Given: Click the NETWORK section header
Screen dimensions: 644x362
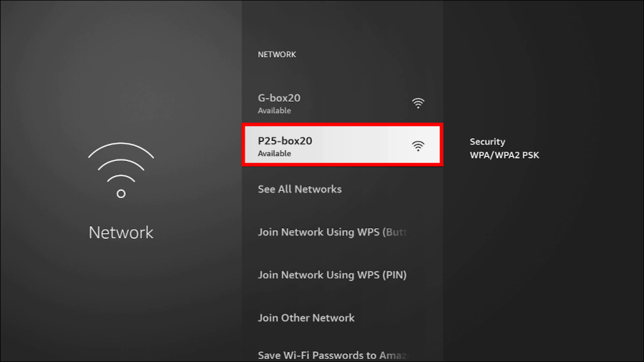Looking at the screenshot, I should 277,54.
